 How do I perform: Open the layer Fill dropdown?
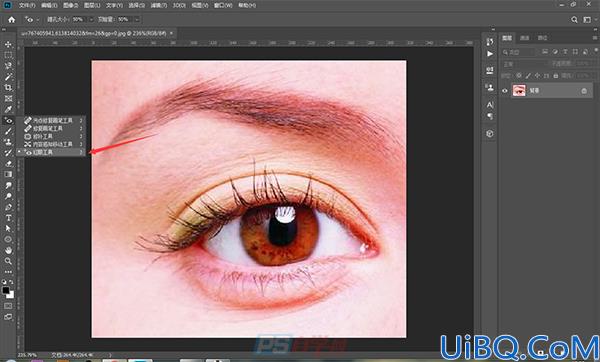[584, 76]
